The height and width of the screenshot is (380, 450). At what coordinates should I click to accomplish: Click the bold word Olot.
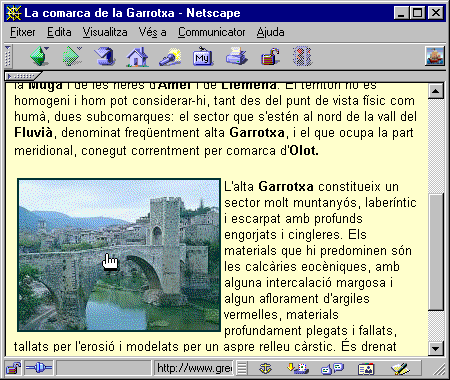click(x=304, y=151)
